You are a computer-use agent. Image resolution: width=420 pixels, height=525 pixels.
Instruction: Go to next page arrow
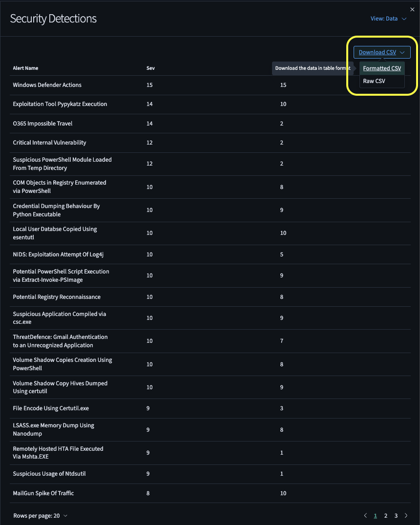click(406, 516)
